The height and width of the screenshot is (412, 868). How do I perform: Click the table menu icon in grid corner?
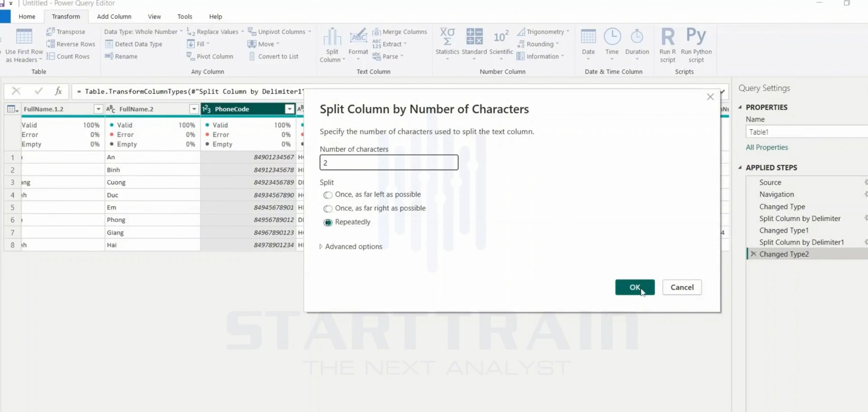12,109
